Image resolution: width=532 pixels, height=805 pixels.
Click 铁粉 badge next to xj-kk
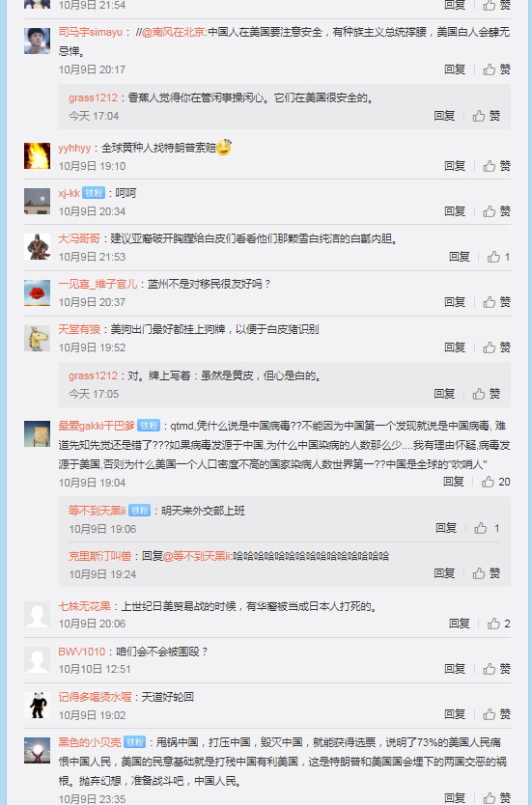point(94,193)
